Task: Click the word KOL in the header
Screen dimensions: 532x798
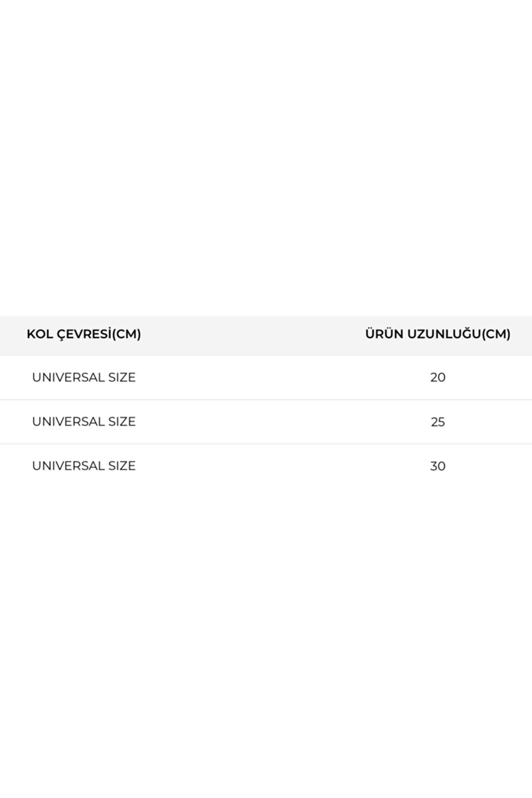Action: point(40,334)
